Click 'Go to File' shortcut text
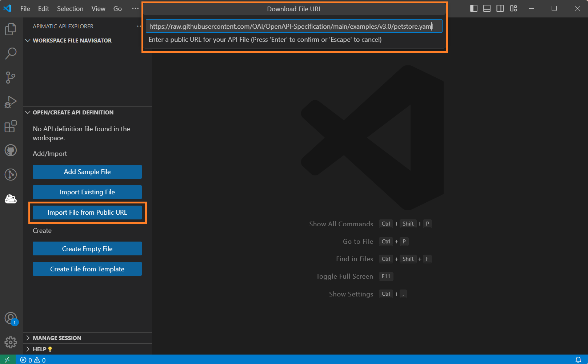 pos(358,242)
